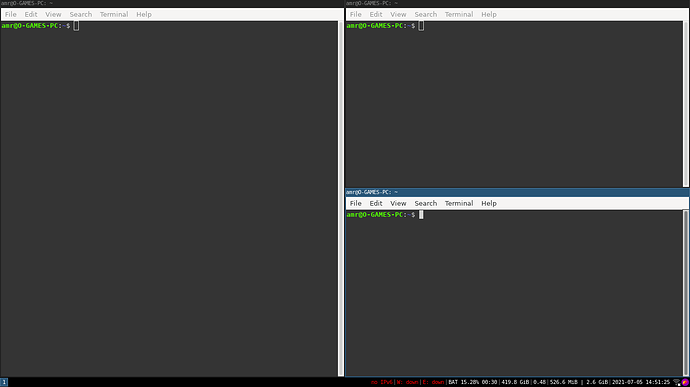The width and height of the screenshot is (690, 387).
Task: Click the prompt in the left terminal
Action: tap(36, 26)
